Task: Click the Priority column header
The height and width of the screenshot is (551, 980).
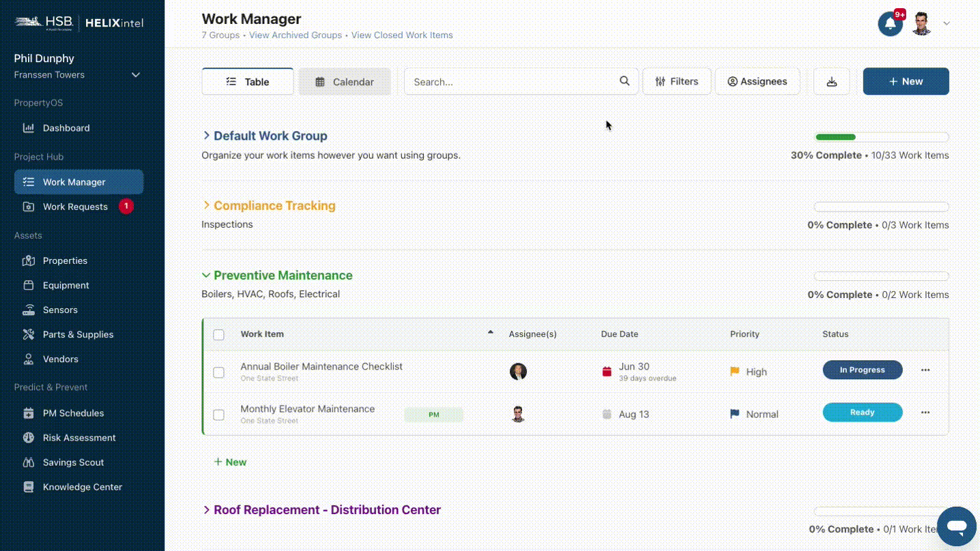Action: click(x=745, y=334)
